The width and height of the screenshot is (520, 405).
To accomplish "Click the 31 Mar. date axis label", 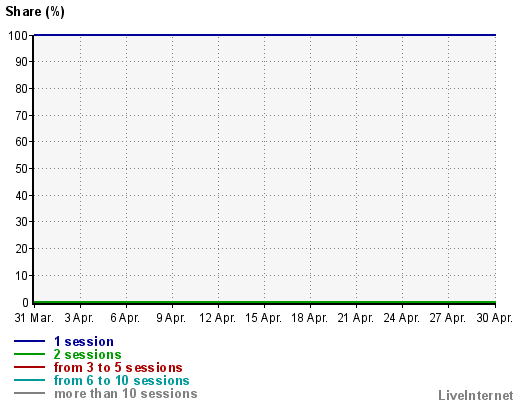I will [34, 318].
